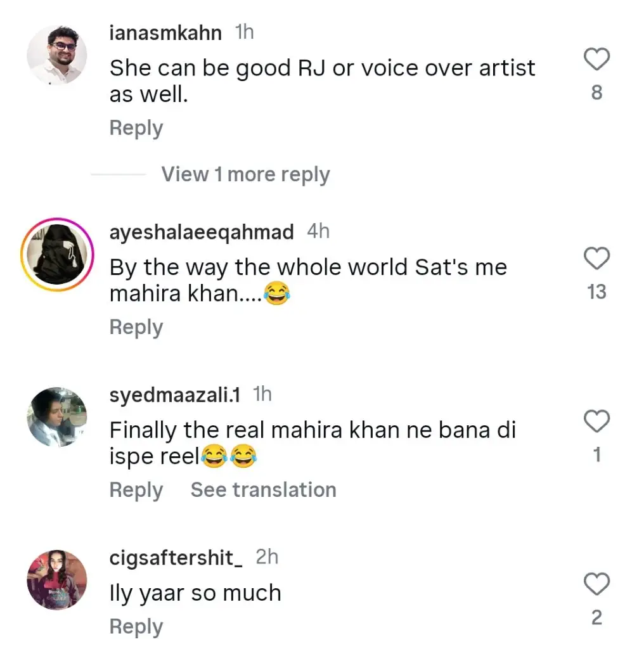Like syedmaazali.1's comment
The image size is (644, 649).
tap(596, 422)
